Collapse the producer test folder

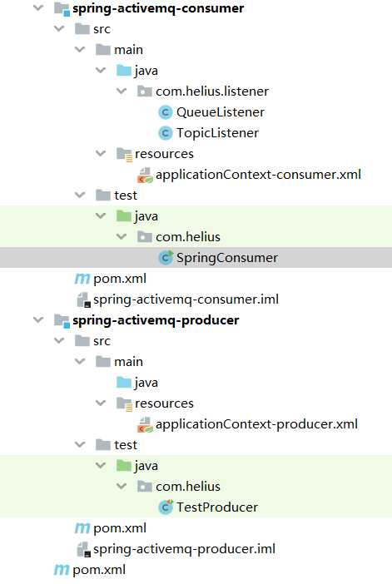pyautogui.click(x=80, y=444)
